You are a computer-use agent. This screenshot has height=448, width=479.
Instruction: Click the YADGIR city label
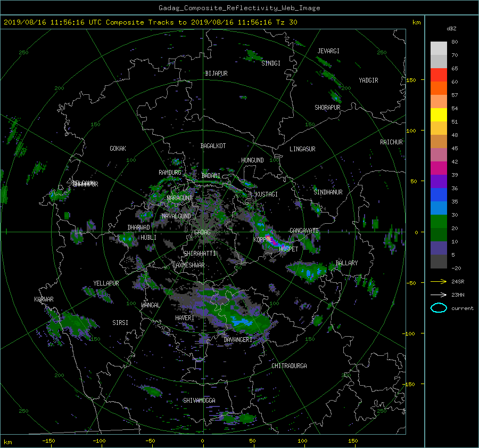point(368,80)
